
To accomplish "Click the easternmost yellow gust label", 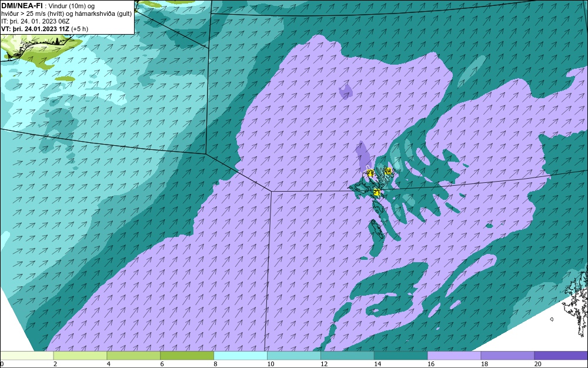I will coord(388,171).
